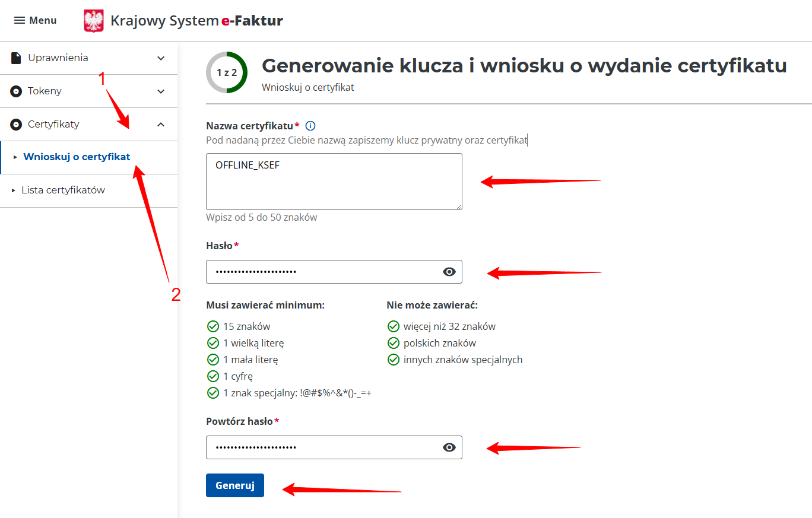The height and width of the screenshot is (518, 812).
Task: Click the Tokeny circle icon
Action: (x=17, y=91)
